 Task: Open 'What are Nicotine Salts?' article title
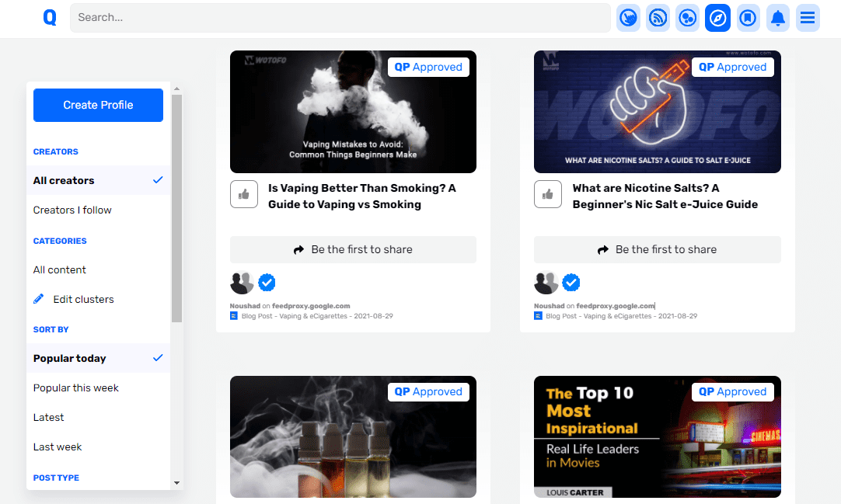(665, 196)
